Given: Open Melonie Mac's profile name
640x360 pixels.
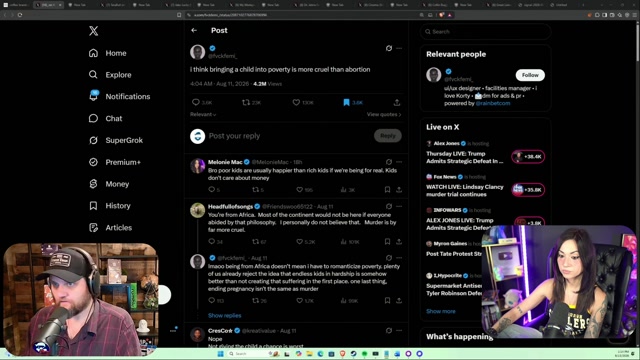Looking at the screenshot, I should click(225, 162).
